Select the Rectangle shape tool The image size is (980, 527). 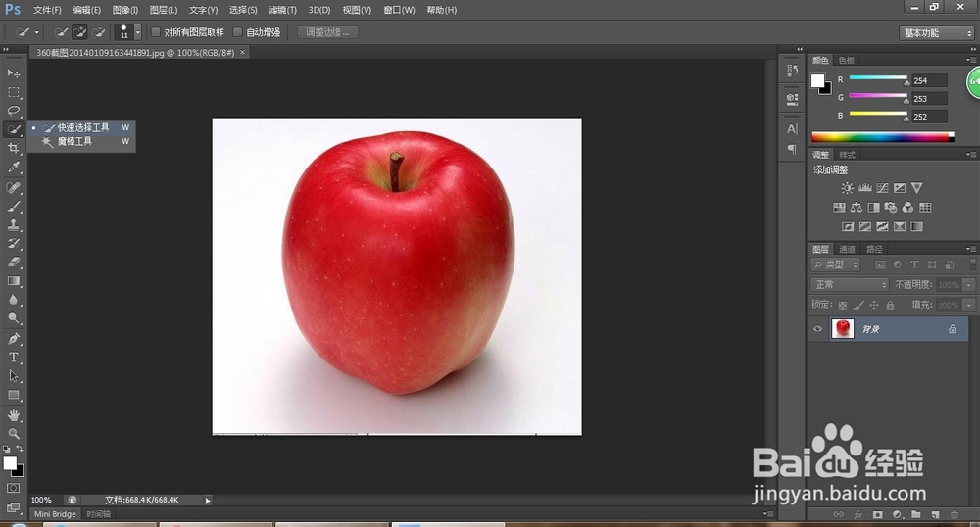pyautogui.click(x=13, y=396)
